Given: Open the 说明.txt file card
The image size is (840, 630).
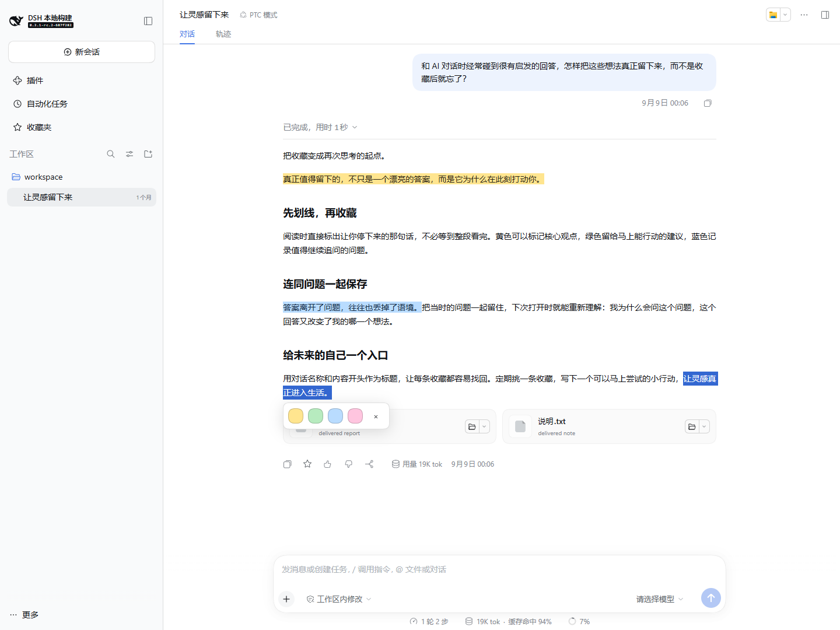Looking at the screenshot, I should (x=609, y=426).
